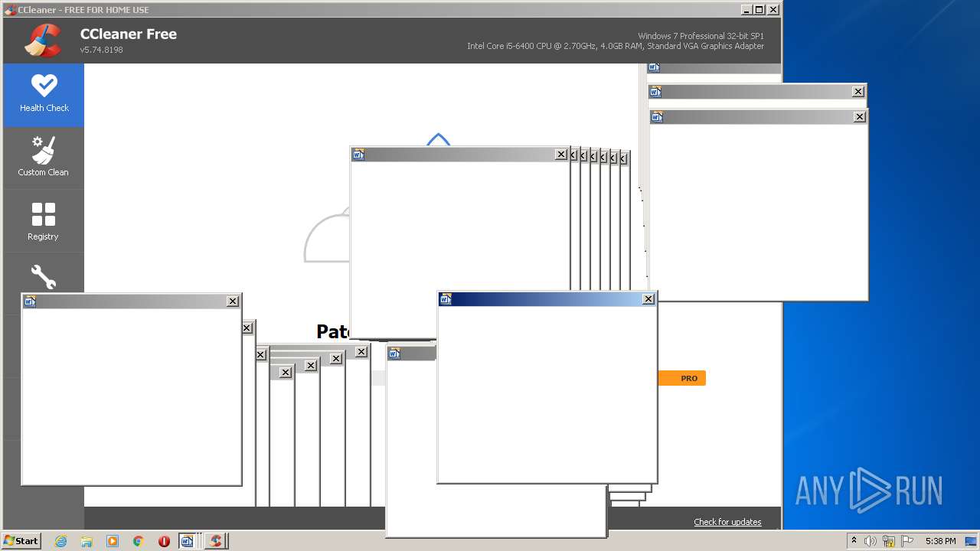This screenshot has width=980, height=551.
Task: Maximize the CCleaner window
Action: pyautogui.click(x=759, y=10)
